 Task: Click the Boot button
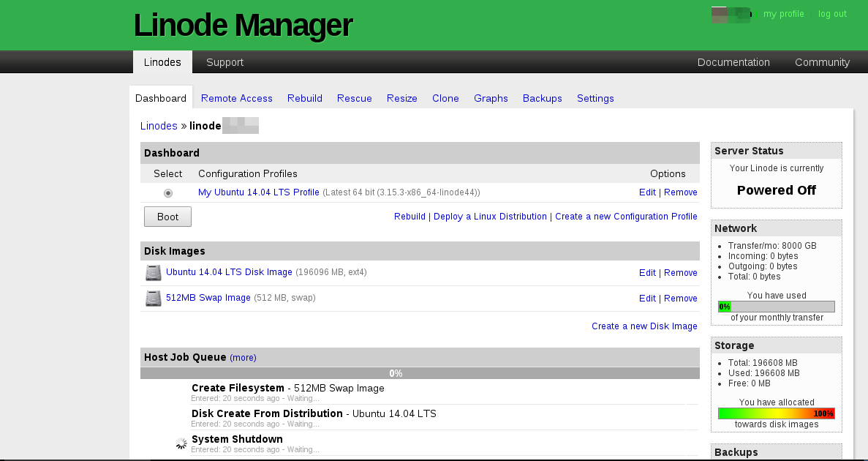click(167, 217)
